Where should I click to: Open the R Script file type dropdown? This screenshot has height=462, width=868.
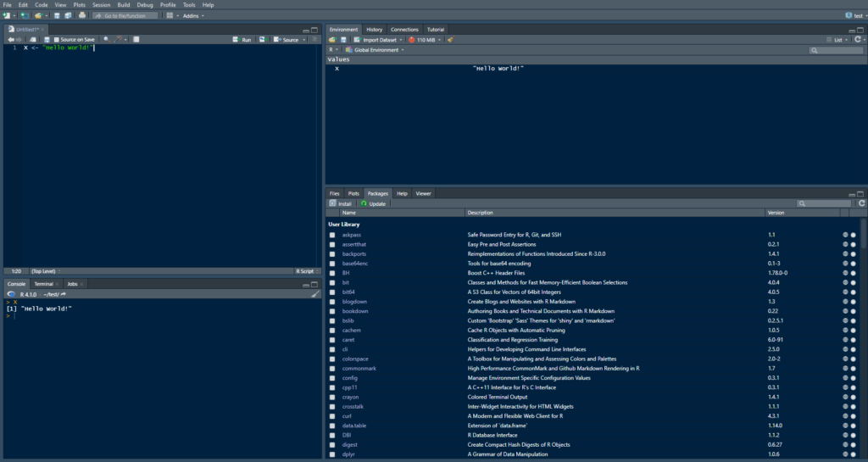(x=307, y=271)
